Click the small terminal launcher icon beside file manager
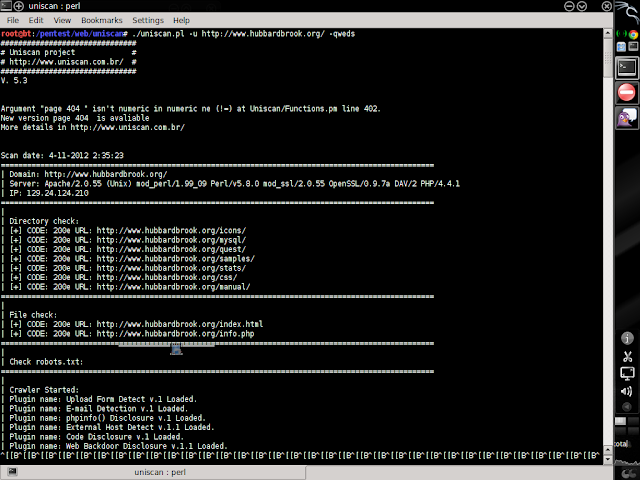Image resolution: width=640 pixels, height=480 pixels. pyautogui.click(x=633, y=47)
